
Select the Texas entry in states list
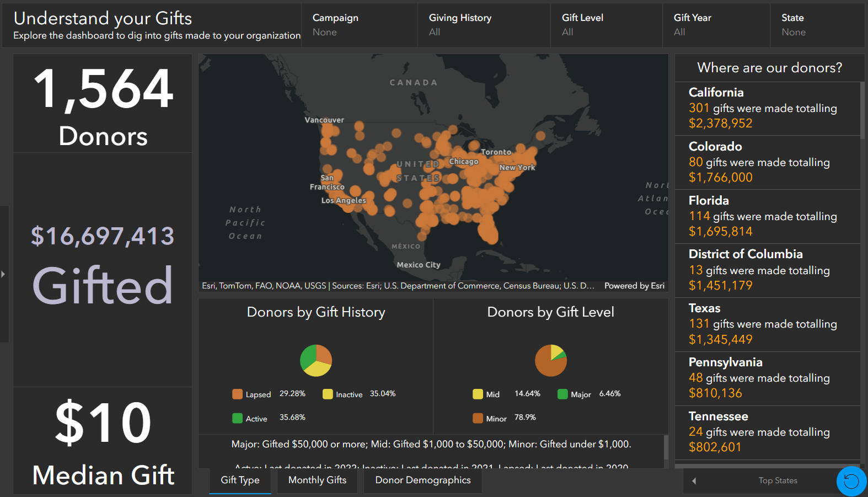pyautogui.click(x=767, y=324)
